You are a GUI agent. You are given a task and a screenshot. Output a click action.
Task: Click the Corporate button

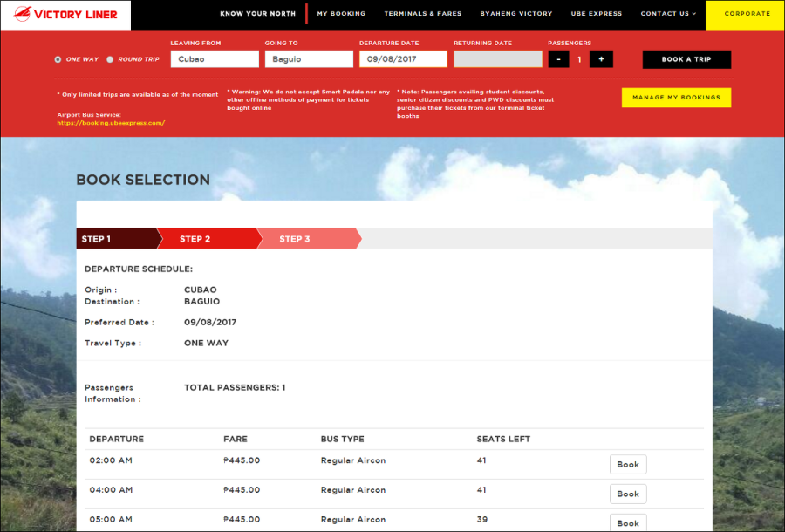point(746,15)
